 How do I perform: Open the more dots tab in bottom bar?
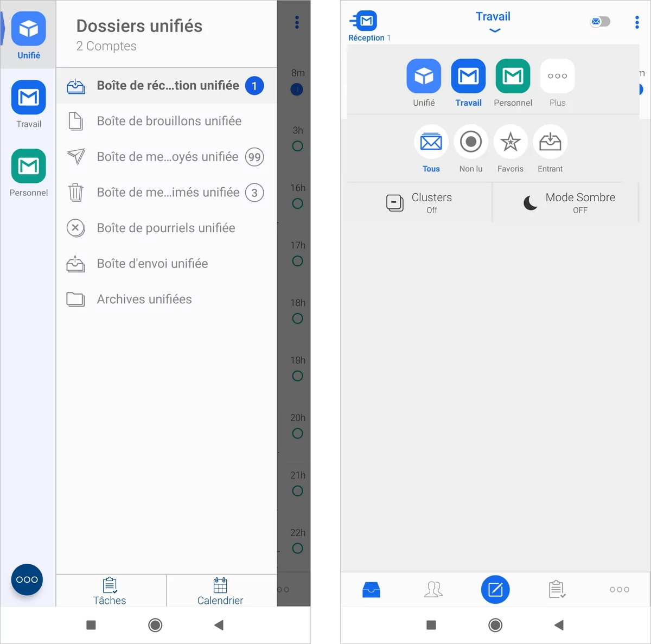pos(620,589)
